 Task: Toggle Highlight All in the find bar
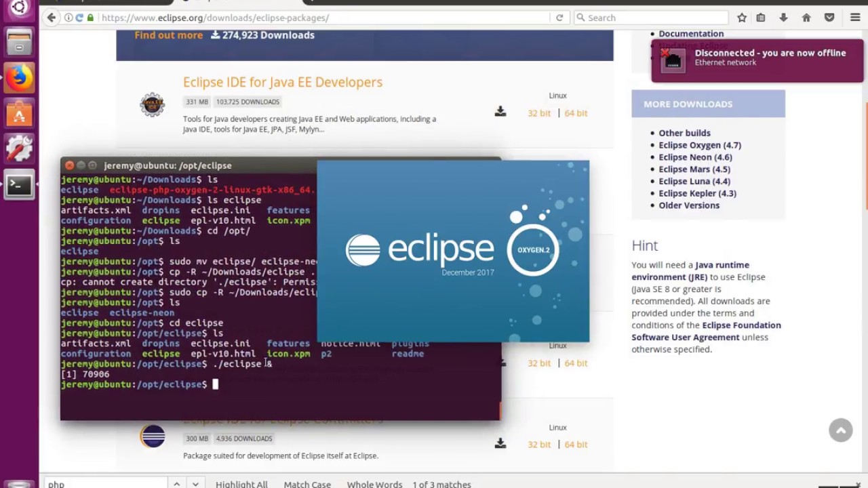241,484
